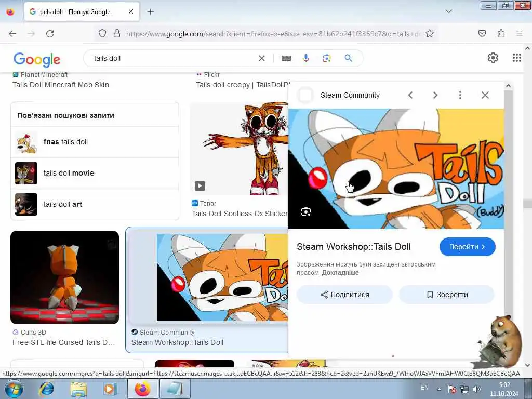Viewport: 532px width, 399px height.
Task: Click the page scrollbar down arrow
Action: (x=528, y=365)
